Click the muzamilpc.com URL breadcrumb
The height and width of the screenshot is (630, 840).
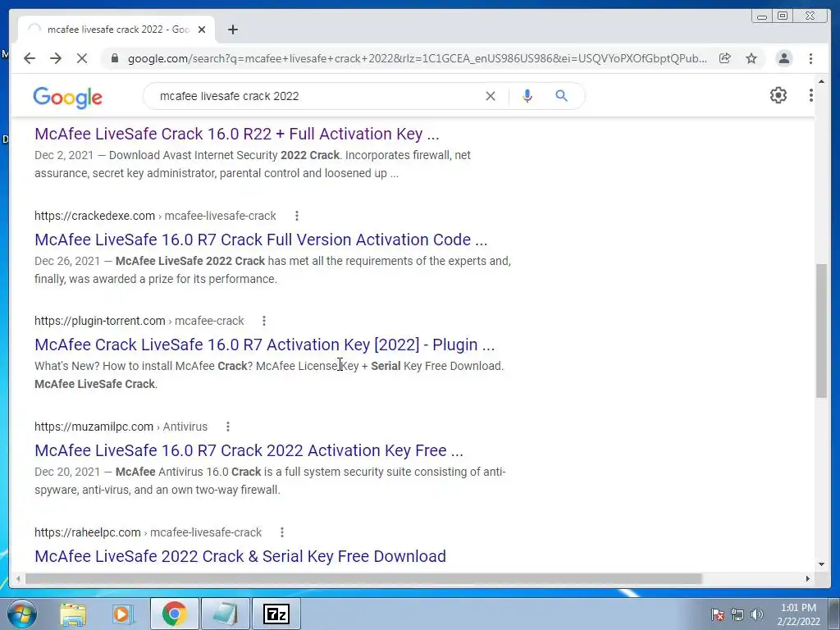point(121,427)
